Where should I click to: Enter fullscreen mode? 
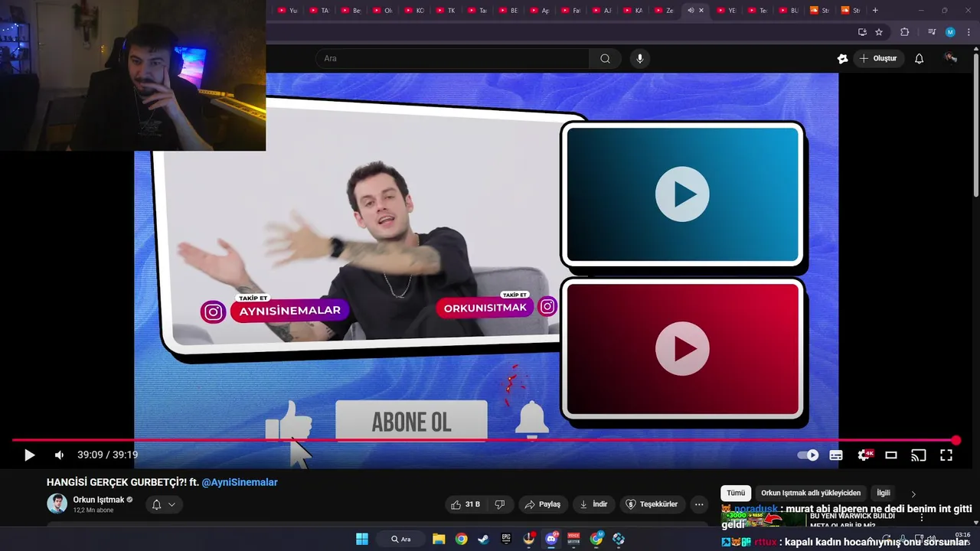[946, 455]
